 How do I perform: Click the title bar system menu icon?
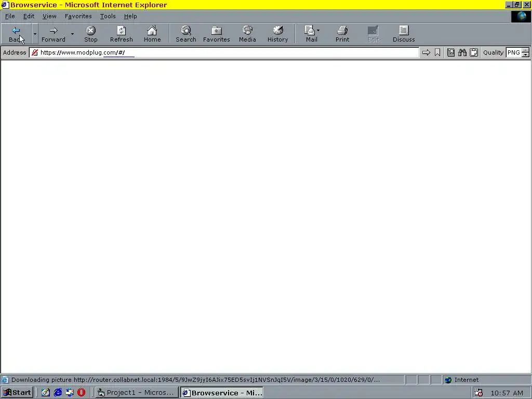[x=5, y=5]
